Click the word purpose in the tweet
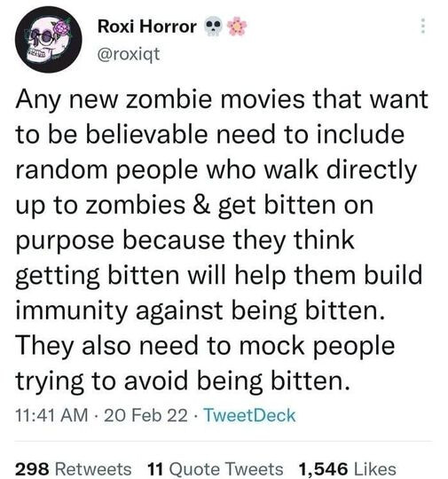Image resolution: width=448 pixels, height=479 pixels. tap(65, 241)
